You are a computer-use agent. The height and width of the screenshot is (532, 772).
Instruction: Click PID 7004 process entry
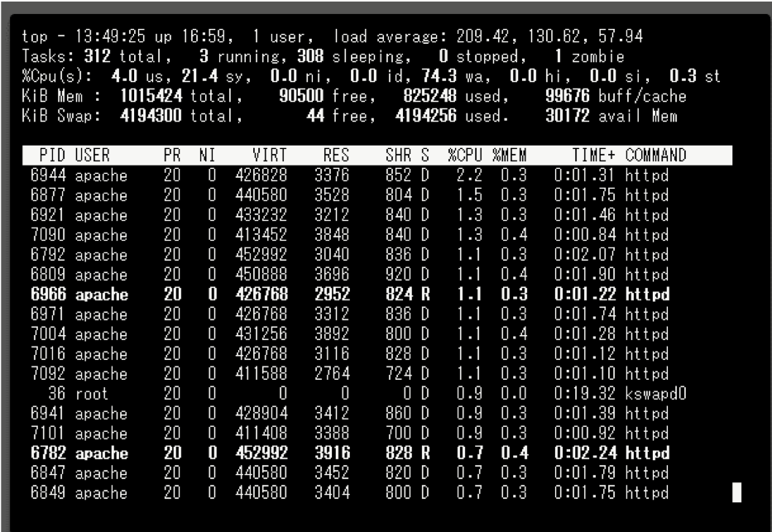(x=48, y=334)
